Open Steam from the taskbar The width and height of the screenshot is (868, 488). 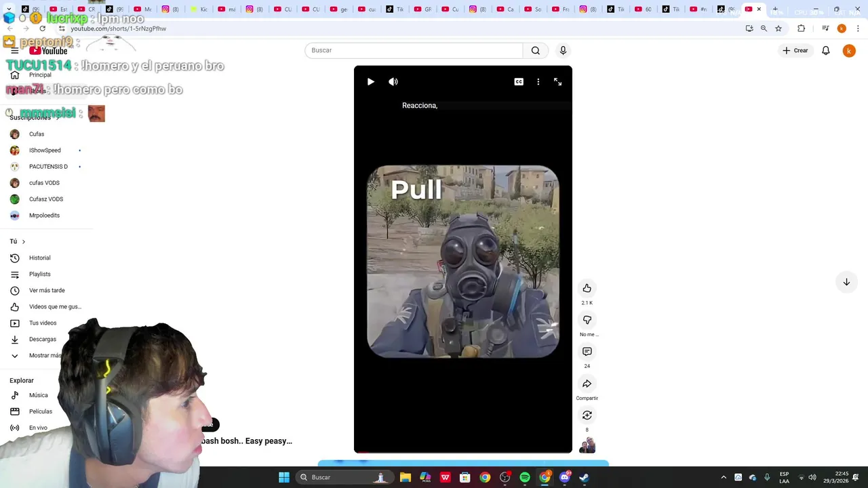(x=585, y=477)
